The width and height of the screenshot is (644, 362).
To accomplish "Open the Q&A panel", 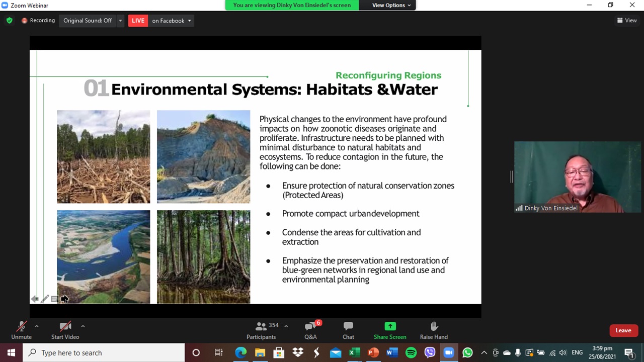I will (310, 330).
